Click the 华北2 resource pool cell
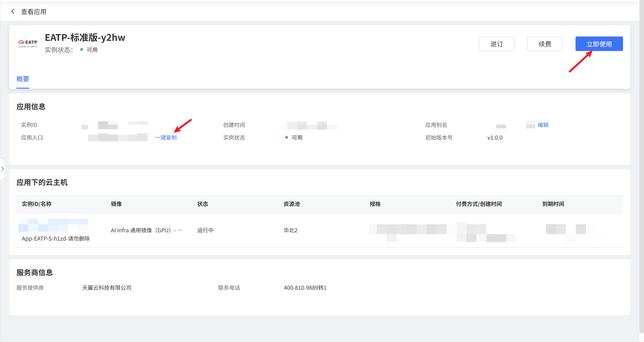The width and height of the screenshot is (644, 342). tap(290, 230)
